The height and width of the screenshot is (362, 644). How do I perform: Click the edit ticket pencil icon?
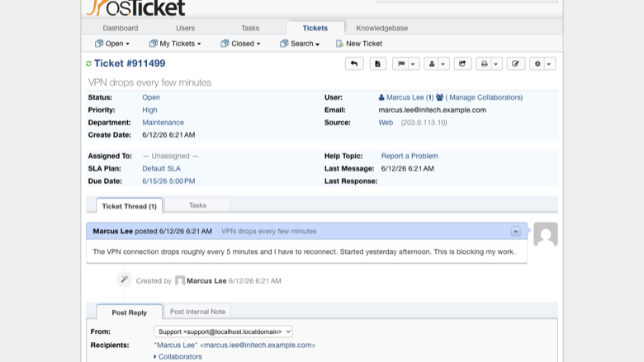coord(515,64)
